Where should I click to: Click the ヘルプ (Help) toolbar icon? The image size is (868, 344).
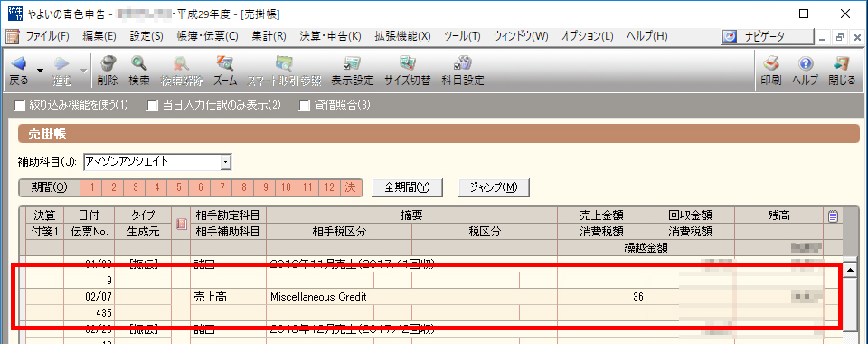click(x=806, y=64)
